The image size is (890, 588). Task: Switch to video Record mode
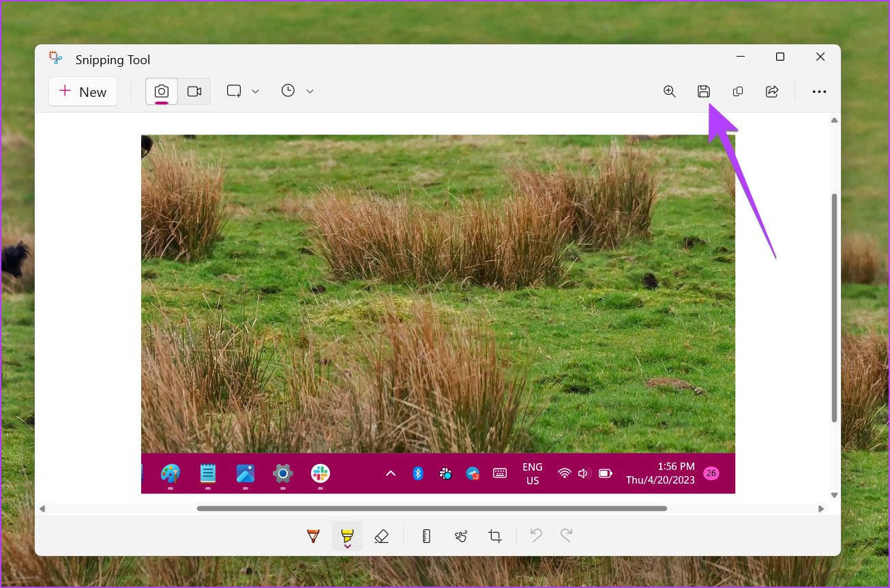click(x=194, y=91)
